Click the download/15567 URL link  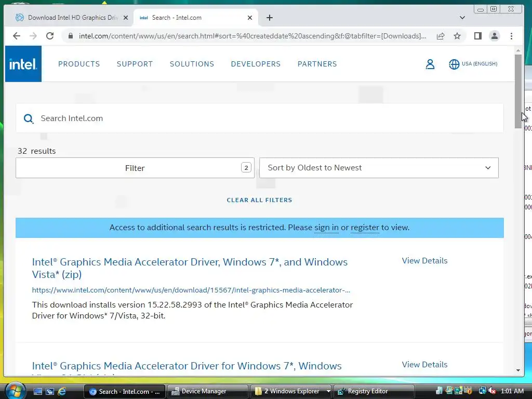[191, 290]
